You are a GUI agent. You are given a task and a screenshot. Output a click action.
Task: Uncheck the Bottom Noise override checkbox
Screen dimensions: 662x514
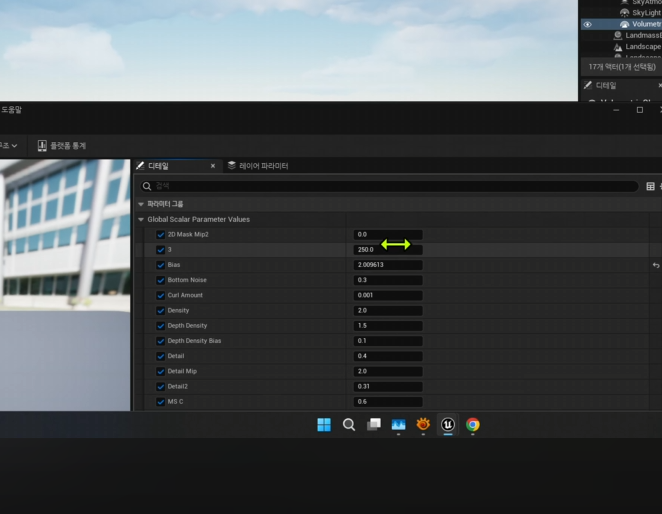(x=160, y=280)
